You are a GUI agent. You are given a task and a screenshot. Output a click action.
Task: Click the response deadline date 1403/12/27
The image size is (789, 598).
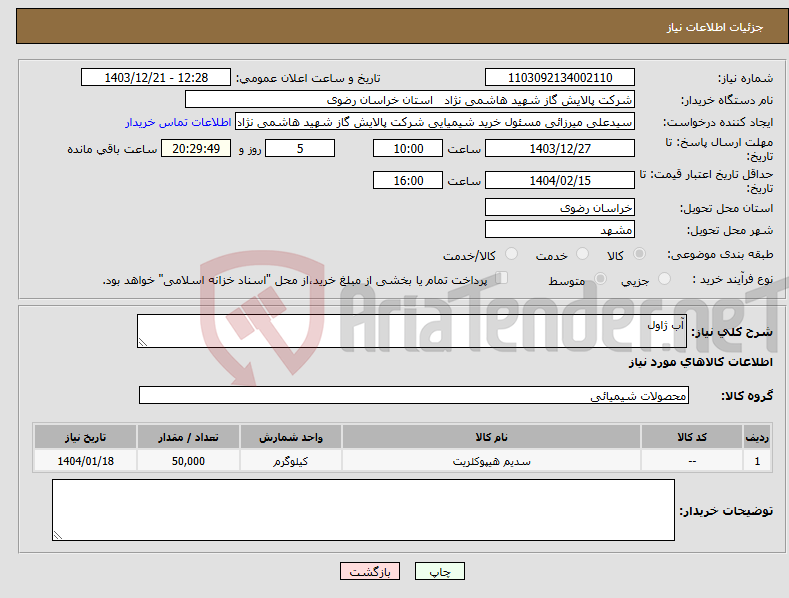pyautogui.click(x=560, y=148)
